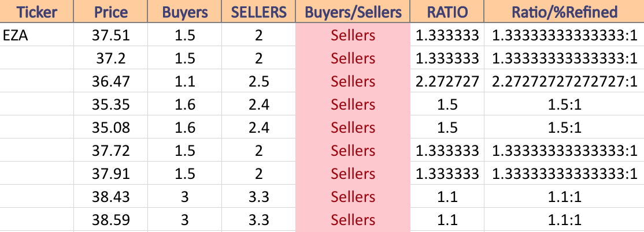The height and width of the screenshot is (232, 644).
Task: Click the SELLERS header cell
Action: click(x=258, y=12)
